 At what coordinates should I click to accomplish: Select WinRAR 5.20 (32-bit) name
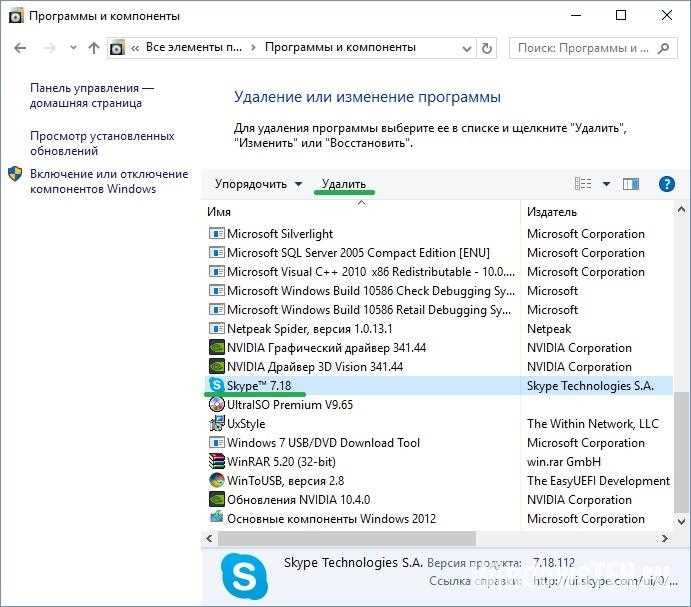[x=281, y=462]
